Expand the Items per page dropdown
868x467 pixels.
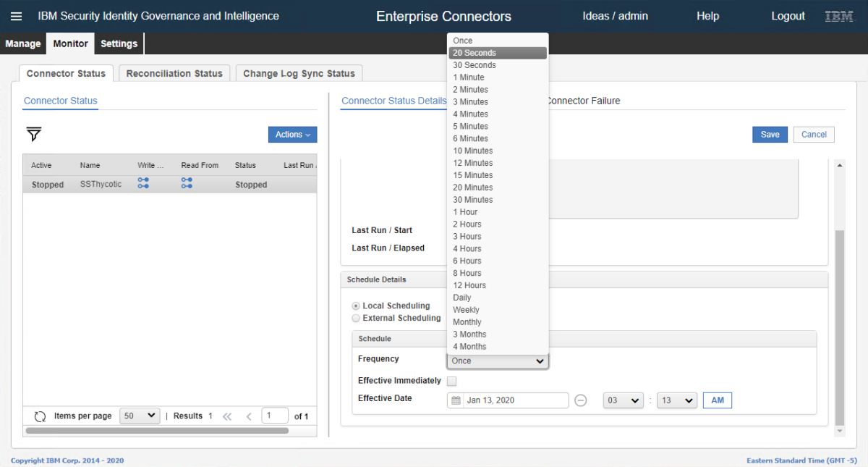(140, 416)
